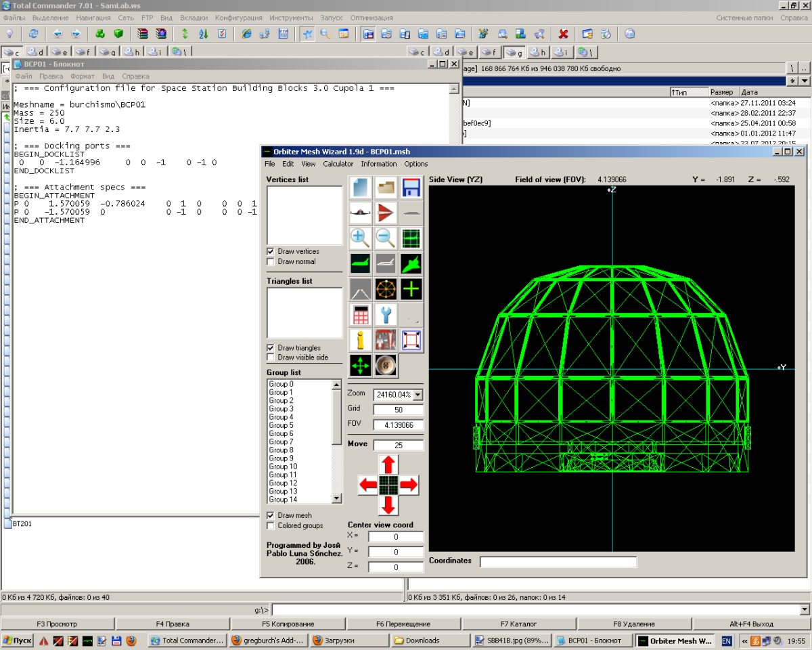Viewport: 812px width, 650px height.
Task: Switch to drive g tab in right panel
Action: pyautogui.click(x=515, y=51)
